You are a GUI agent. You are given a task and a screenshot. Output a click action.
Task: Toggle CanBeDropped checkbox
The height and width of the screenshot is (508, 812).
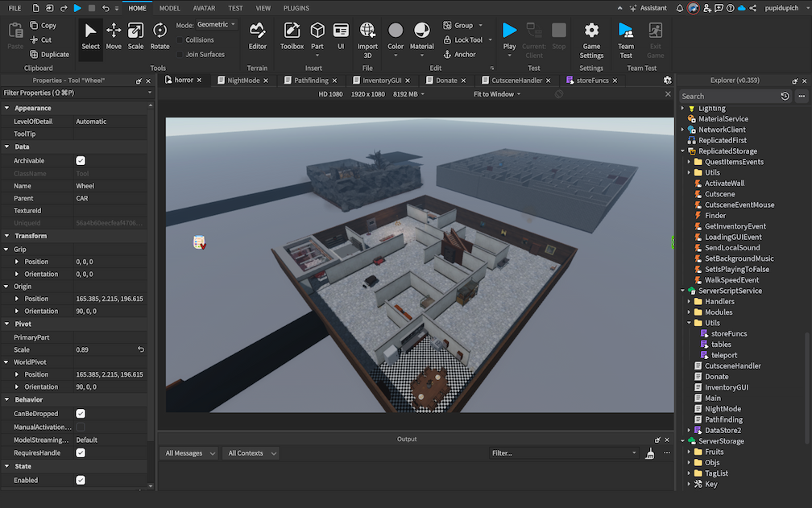tap(81, 413)
